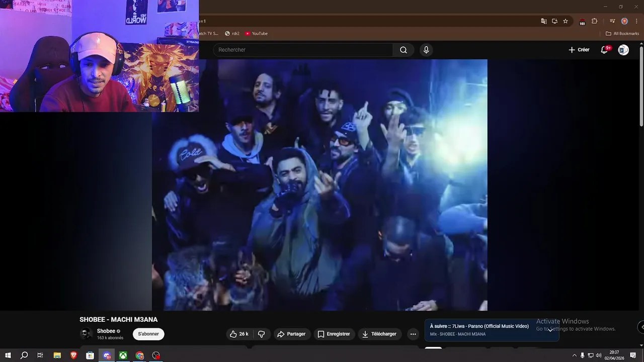The height and width of the screenshot is (362, 644).
Task: Open Windows notification center icon
Action: tap(633, 355)
